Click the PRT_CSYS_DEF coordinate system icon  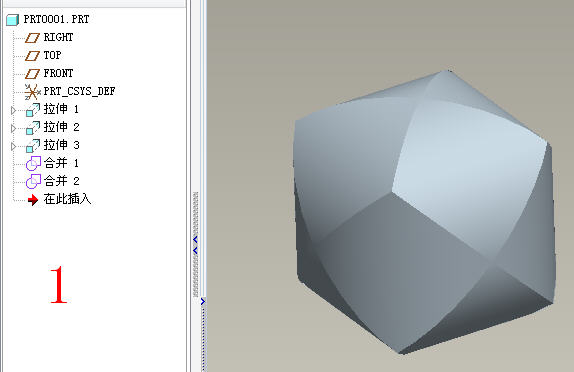(x=32, y=92)
